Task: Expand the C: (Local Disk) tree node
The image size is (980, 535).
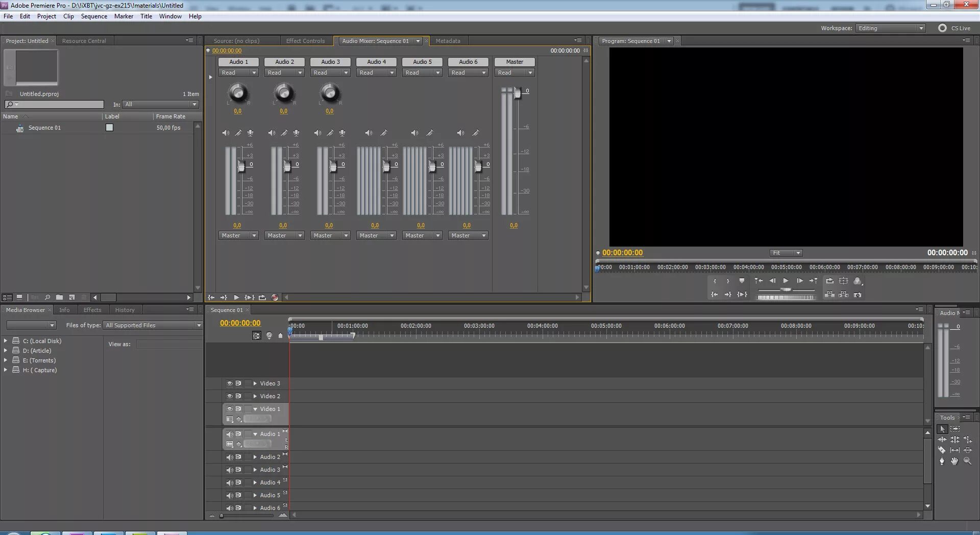Action: pos(6,341)
